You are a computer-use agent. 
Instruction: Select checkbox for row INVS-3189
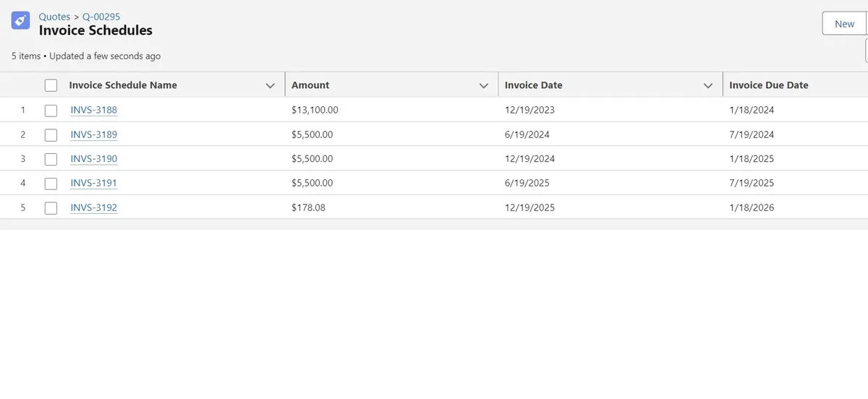point(51,135)
